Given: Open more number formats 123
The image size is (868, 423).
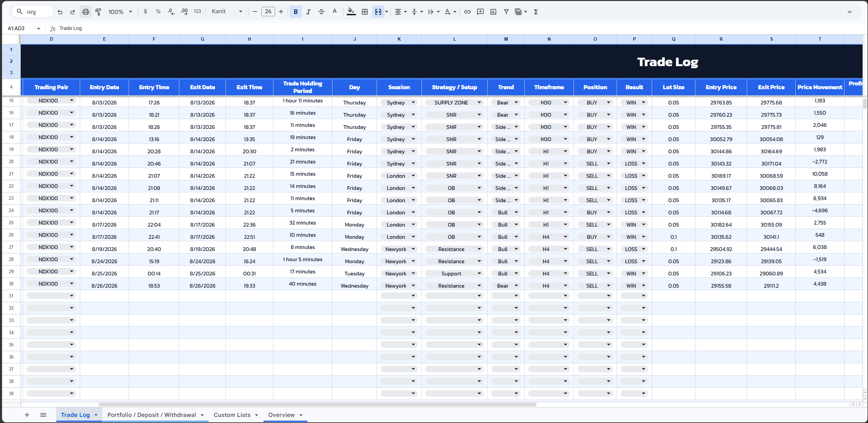Looking at the screenshot, I should [x=197, y=12].
